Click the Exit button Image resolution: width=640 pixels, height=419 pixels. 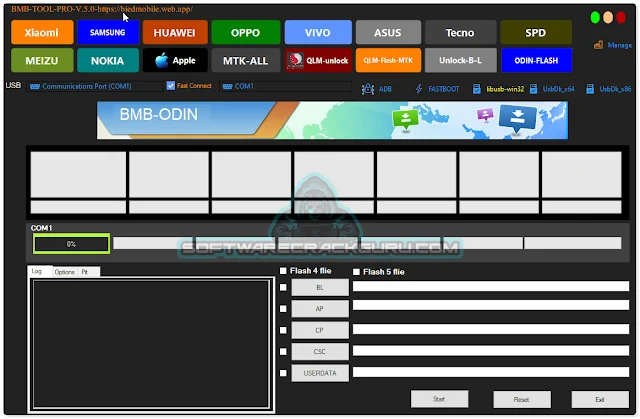click(600, 399)
